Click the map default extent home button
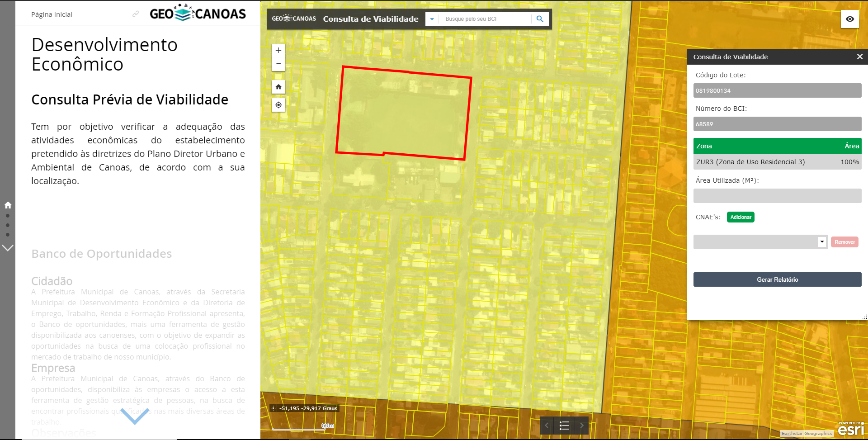This screenshot has width=868, height=440. (x=278, y=87)
